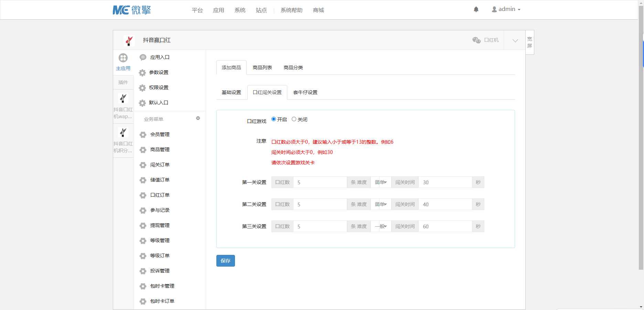Click the small gear beside 业务菜单

tap(198, 118)
